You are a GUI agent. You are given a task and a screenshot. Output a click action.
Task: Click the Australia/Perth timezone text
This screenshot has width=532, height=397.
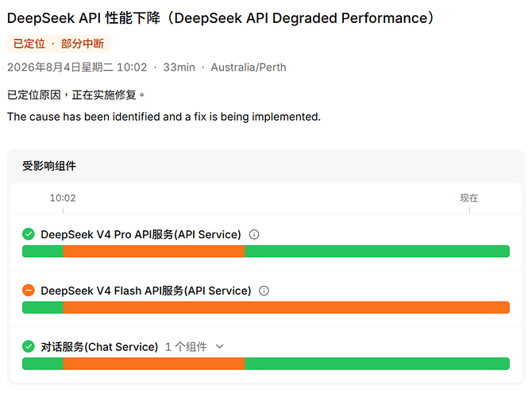coord(249,67)
